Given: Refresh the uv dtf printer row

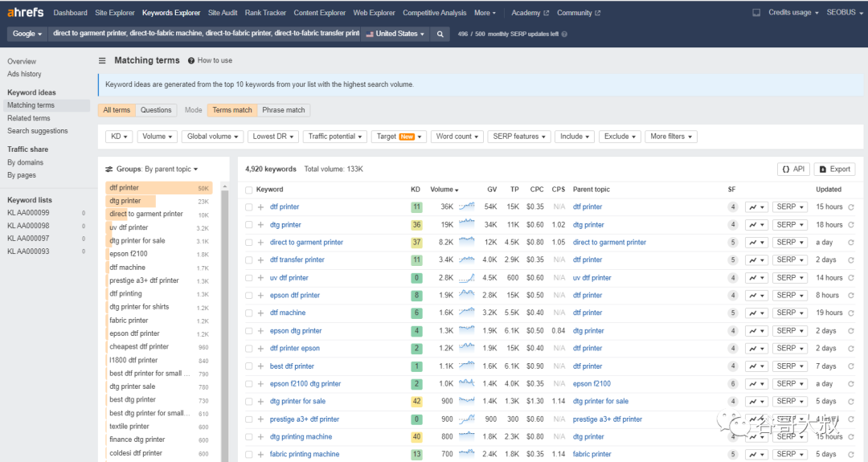Looking at the screenshot, I should [851, 278].
